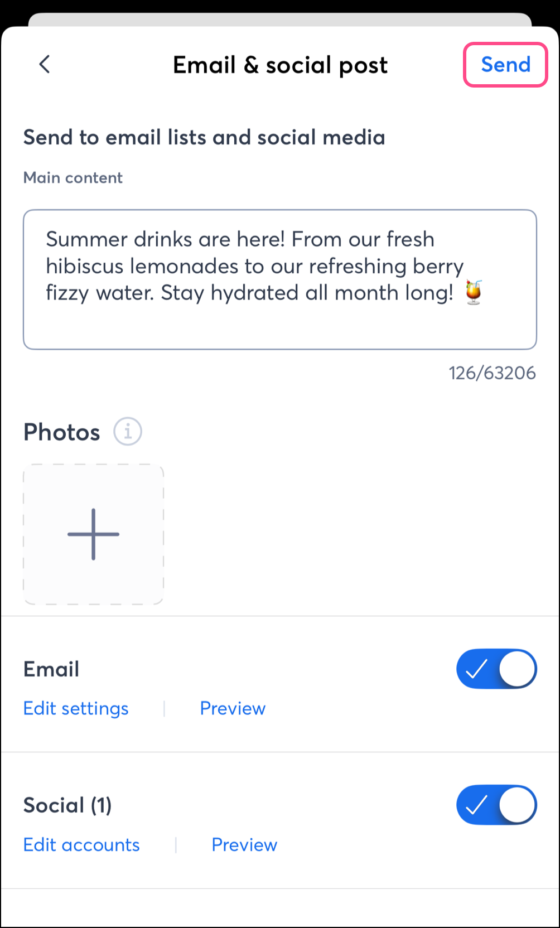This screenshot has width=560, height=928.
Task: Click the "Email & social post" title
Action: (280, 65)
